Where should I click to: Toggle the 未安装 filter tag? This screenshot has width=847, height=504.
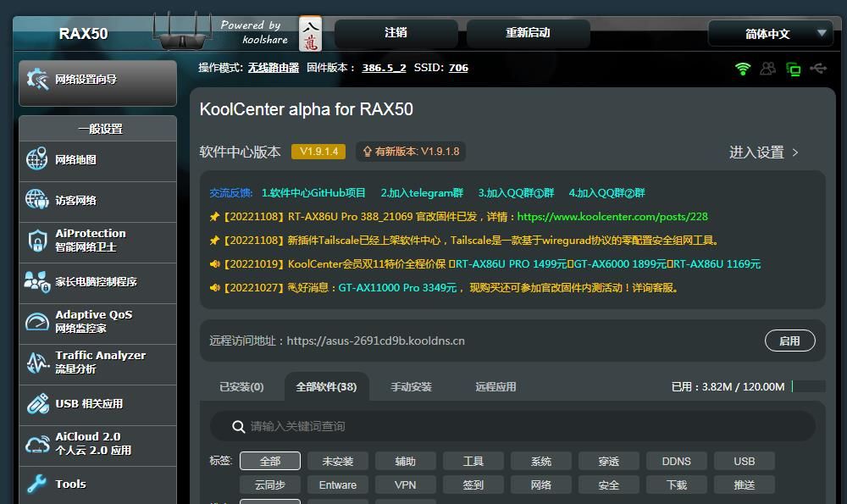coord(337,461)
